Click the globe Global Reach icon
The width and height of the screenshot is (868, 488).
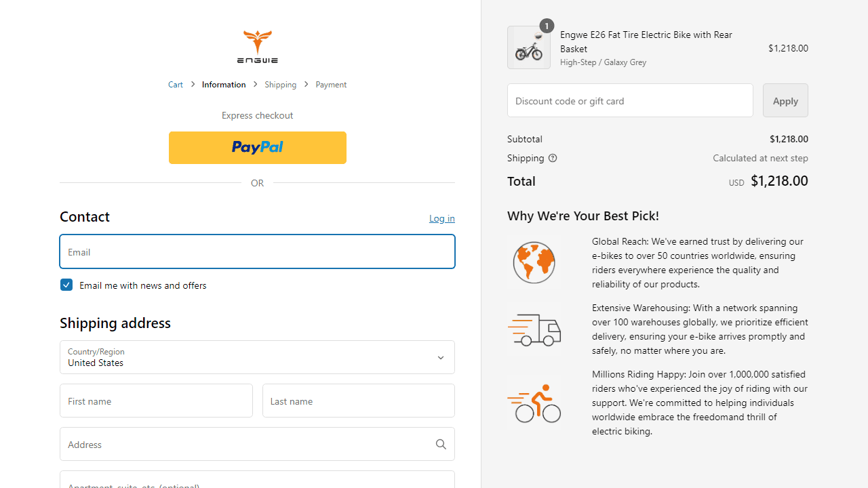point(534,263)
